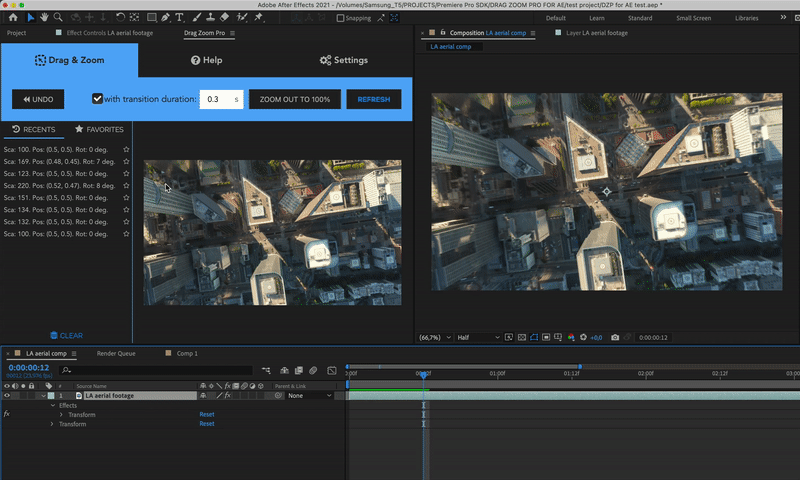
Task: Uncheck the with transition duration checkbox
Action: click(97, 99)
